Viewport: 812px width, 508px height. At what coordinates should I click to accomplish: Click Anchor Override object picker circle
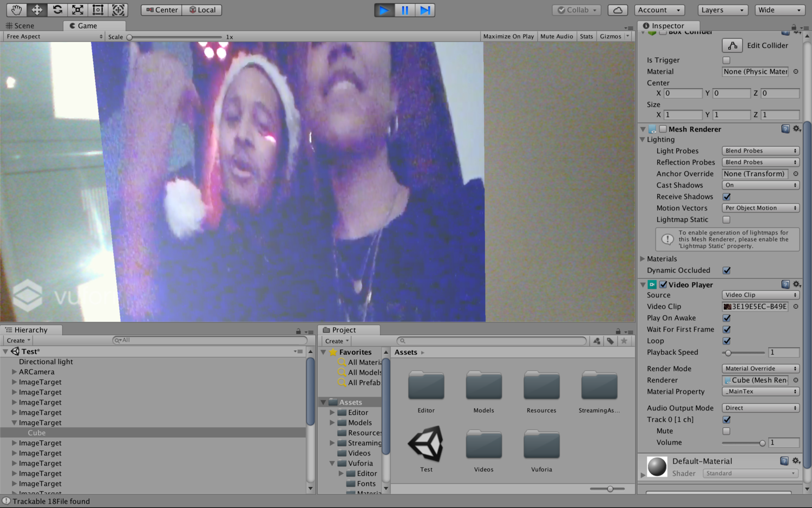796,174
